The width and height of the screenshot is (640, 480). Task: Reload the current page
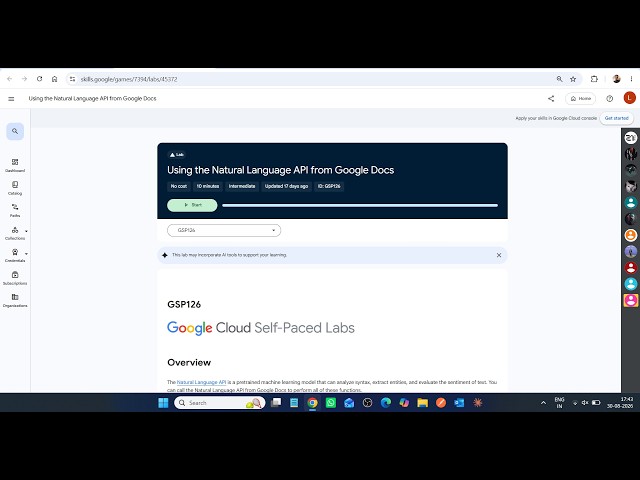tap(40, 79)
